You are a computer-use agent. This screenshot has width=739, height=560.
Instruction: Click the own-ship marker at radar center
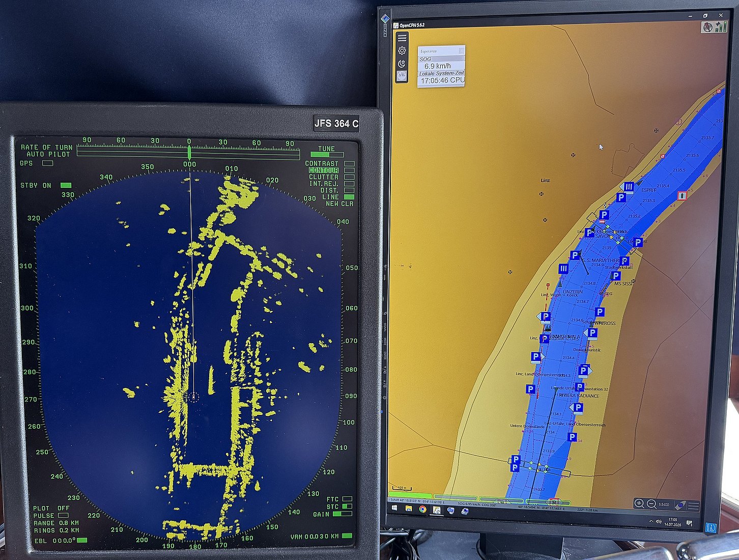pos(193,397)
